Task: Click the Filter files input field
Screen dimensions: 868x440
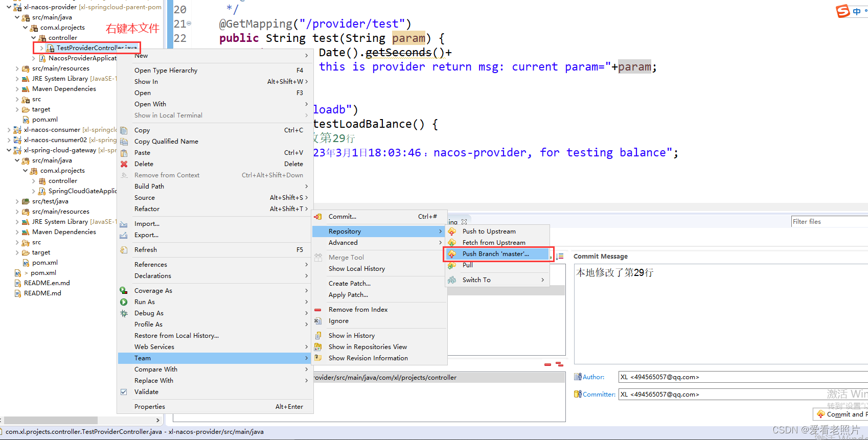Action: [x=829, y=222]
